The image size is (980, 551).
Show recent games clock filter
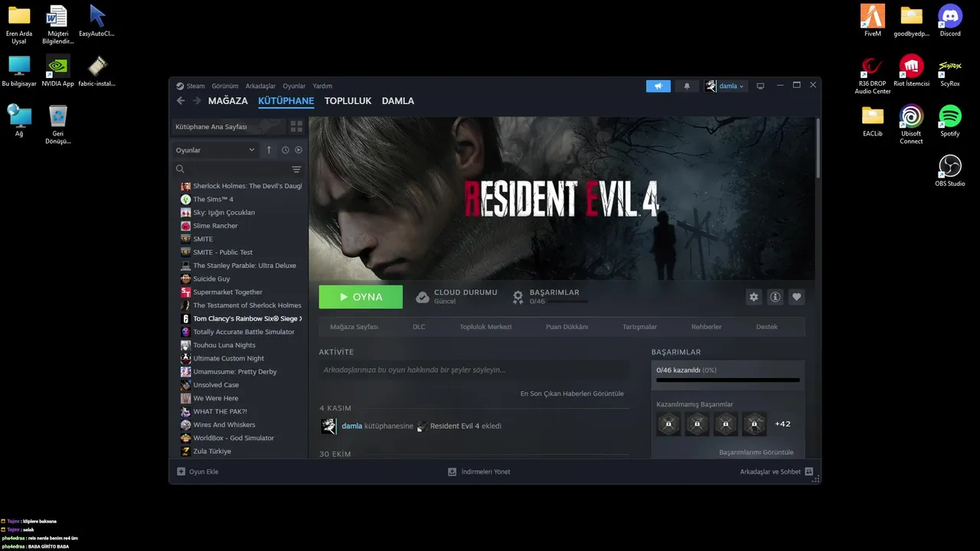285,150
